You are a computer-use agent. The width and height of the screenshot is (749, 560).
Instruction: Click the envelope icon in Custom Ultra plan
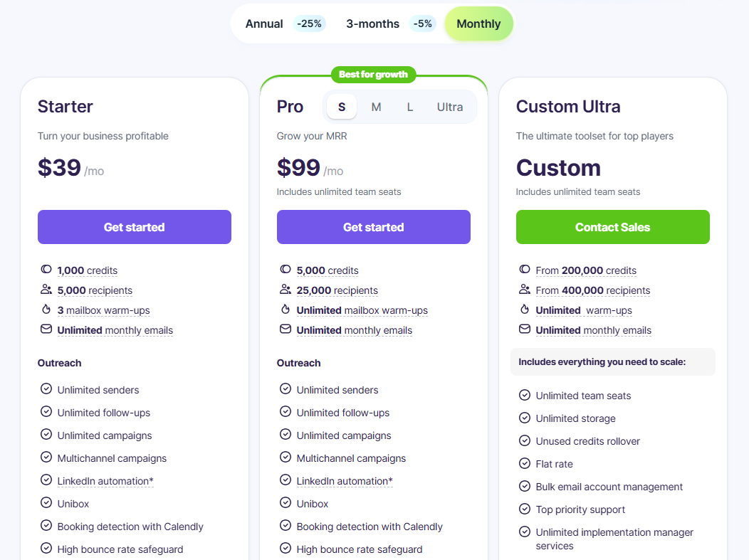(x=525, y=329)
